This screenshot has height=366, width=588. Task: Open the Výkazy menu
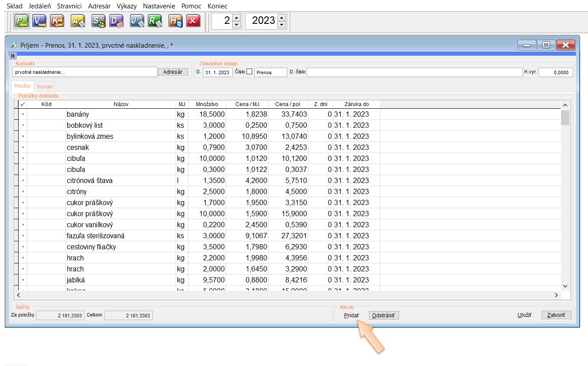click(127, 6)
